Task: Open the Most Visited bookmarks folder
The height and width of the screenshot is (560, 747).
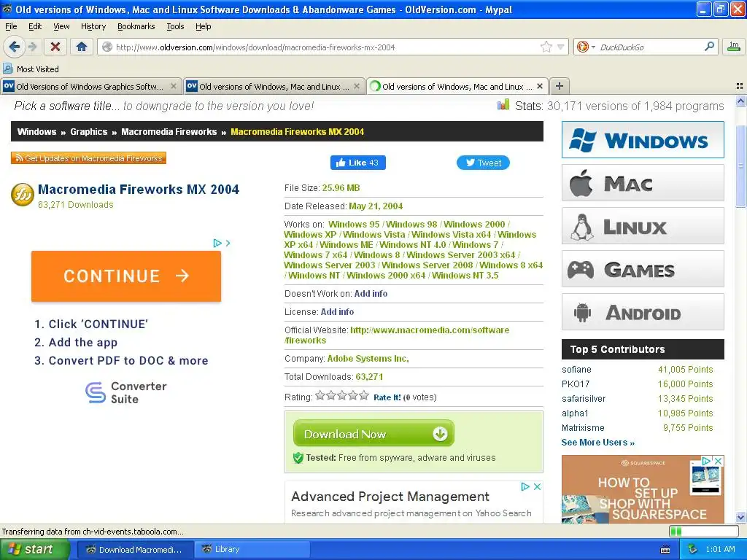Action: click(31, 69)
